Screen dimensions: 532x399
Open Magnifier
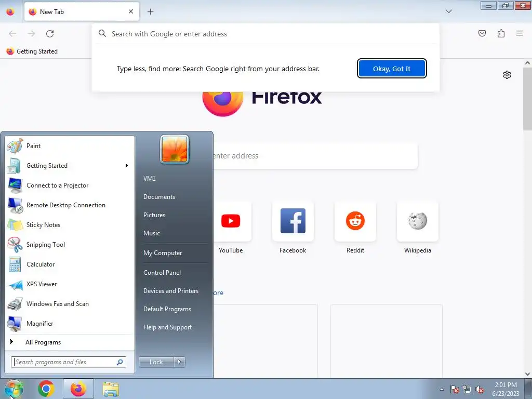(x=70, y=323)
